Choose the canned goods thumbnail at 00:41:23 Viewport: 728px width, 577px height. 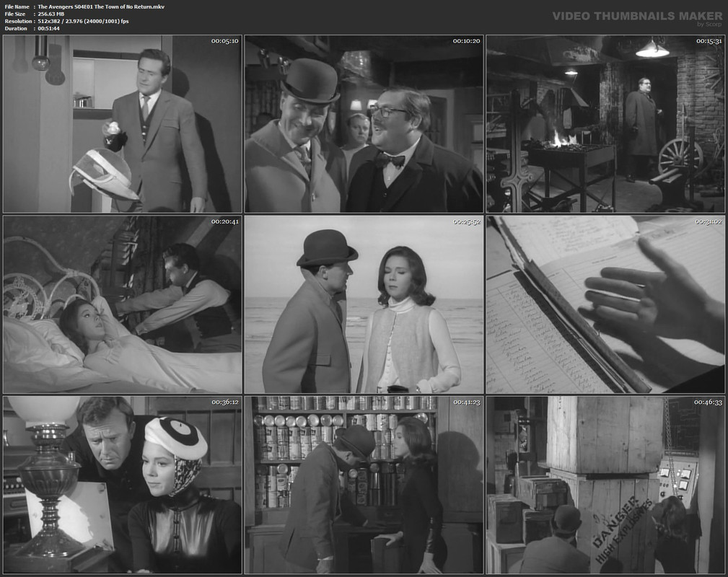click(364, 485)
